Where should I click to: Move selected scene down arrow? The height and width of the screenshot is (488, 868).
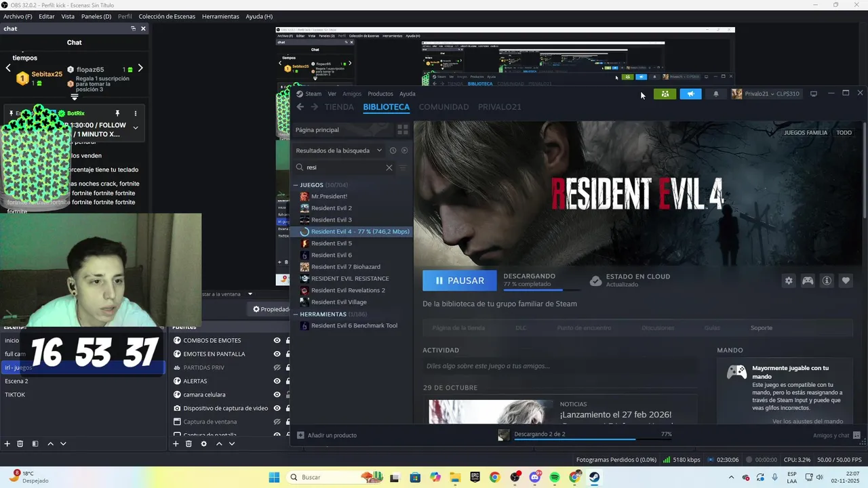[63, 444]
